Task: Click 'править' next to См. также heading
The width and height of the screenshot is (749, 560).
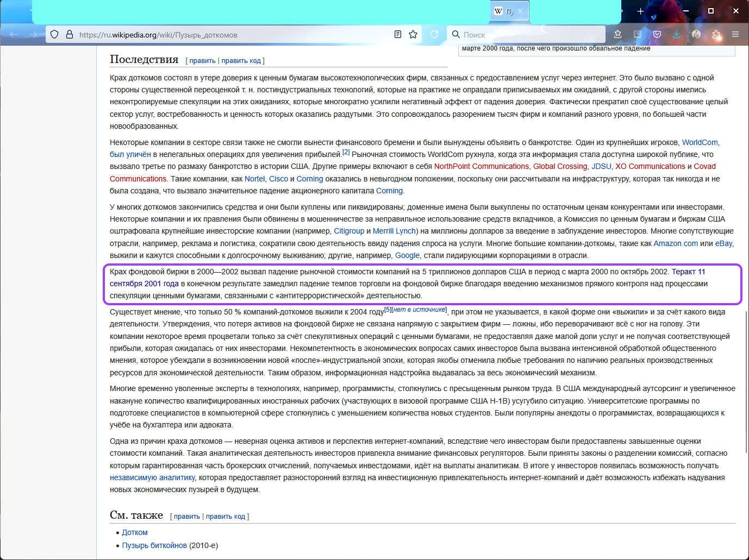Action: (x=187, y=517)
